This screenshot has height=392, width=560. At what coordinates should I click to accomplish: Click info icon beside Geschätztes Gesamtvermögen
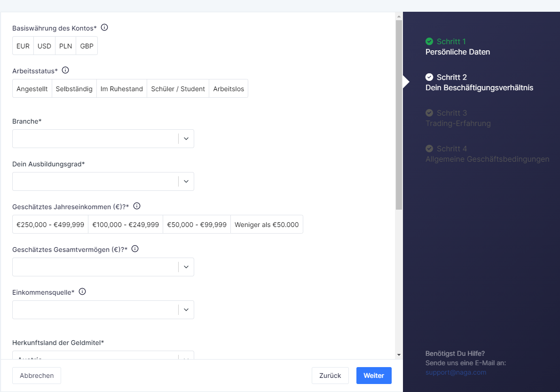(x=135, y=249)
